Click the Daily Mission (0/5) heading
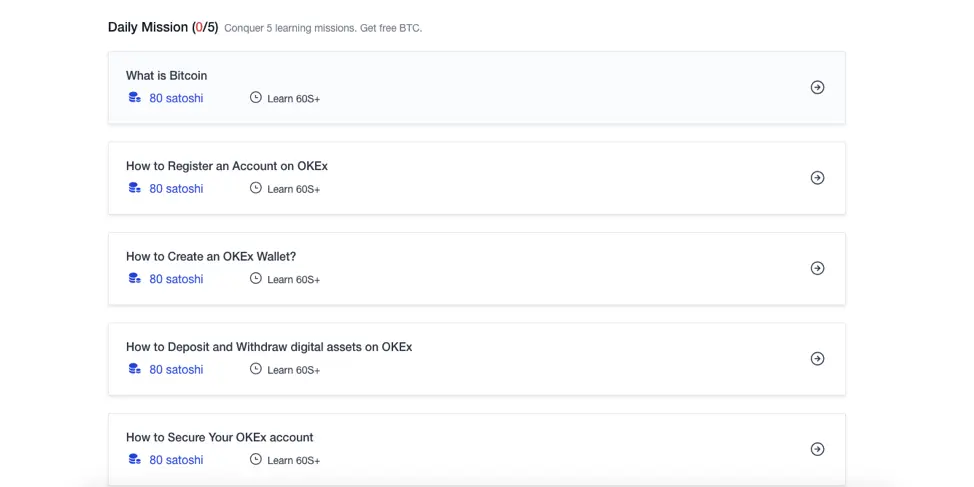Viewport: 974px width, 487px height. click(163, 27)
